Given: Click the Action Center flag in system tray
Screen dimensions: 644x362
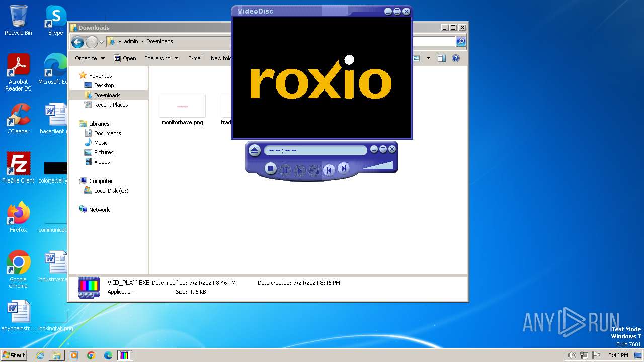Looking at the screenshot, I should [597, 355].
